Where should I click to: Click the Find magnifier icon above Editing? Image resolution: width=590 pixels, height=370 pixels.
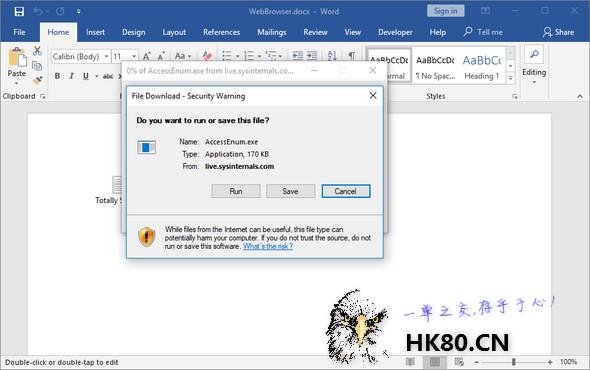(x=534, y=55)
